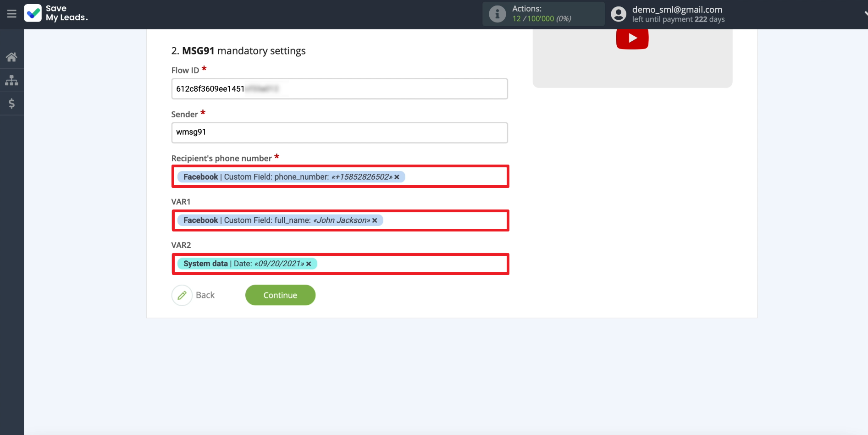Click the Continue button
The image size is (868, 435).
click(x=280, y=295)
